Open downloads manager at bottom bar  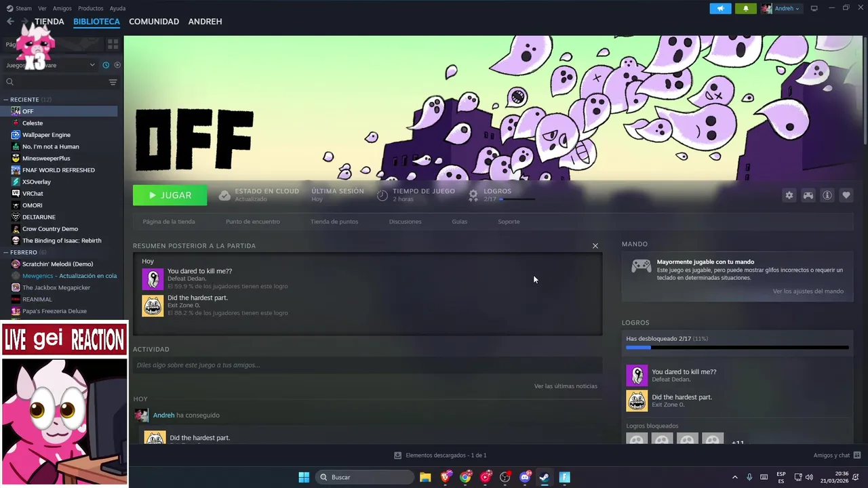441,455
